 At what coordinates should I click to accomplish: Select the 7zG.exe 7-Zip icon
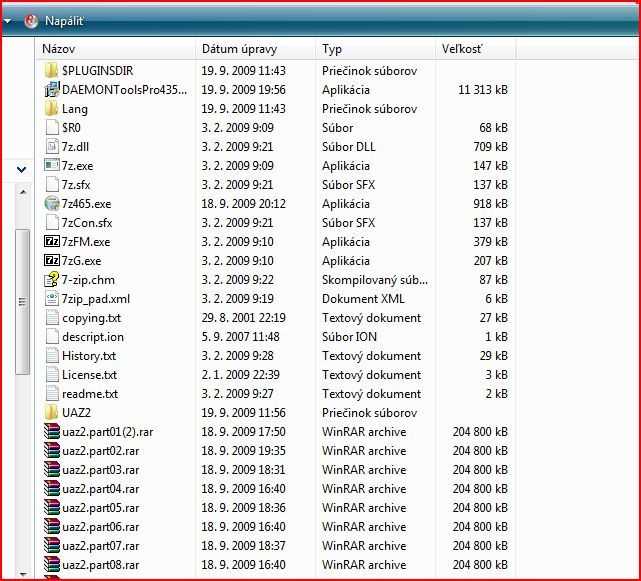(52, 260)
